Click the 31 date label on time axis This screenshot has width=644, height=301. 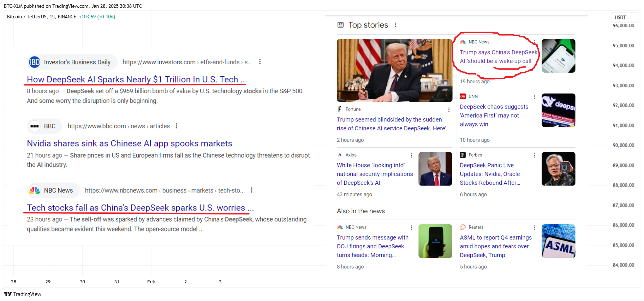[117, 282]
